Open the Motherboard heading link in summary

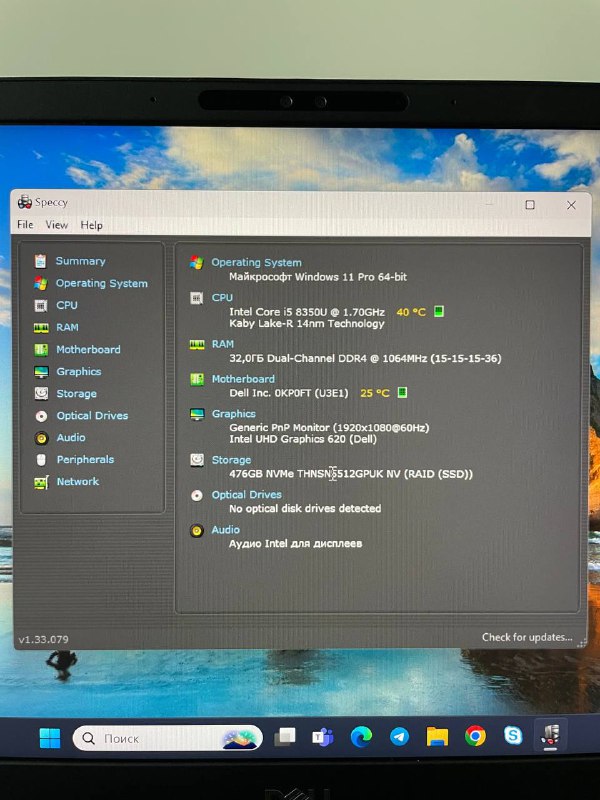243,379
